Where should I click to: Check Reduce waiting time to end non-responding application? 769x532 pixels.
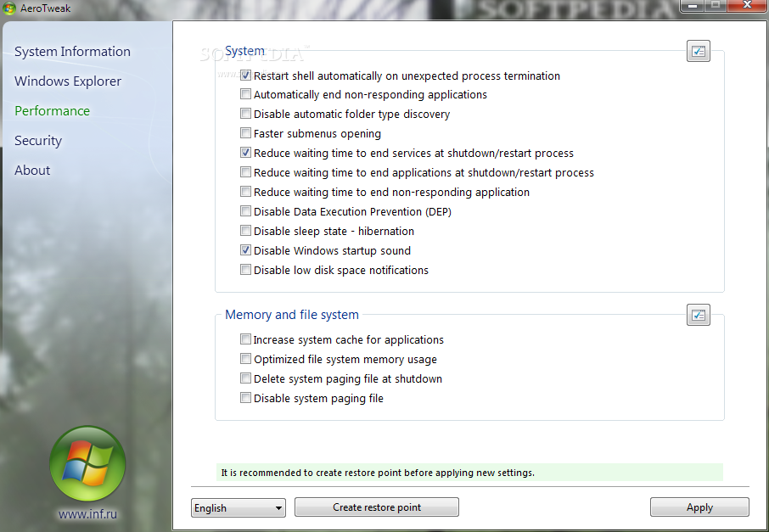(x=245, y=192)
